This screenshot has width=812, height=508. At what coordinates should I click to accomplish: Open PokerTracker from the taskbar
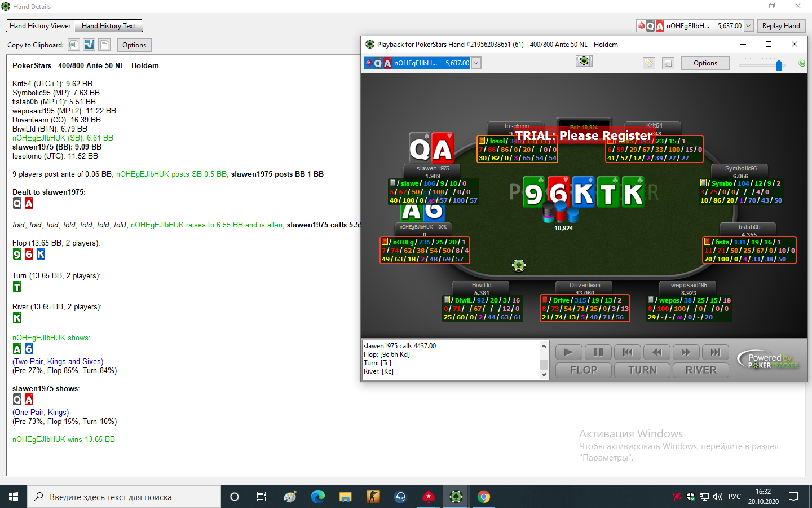point(456,497)
